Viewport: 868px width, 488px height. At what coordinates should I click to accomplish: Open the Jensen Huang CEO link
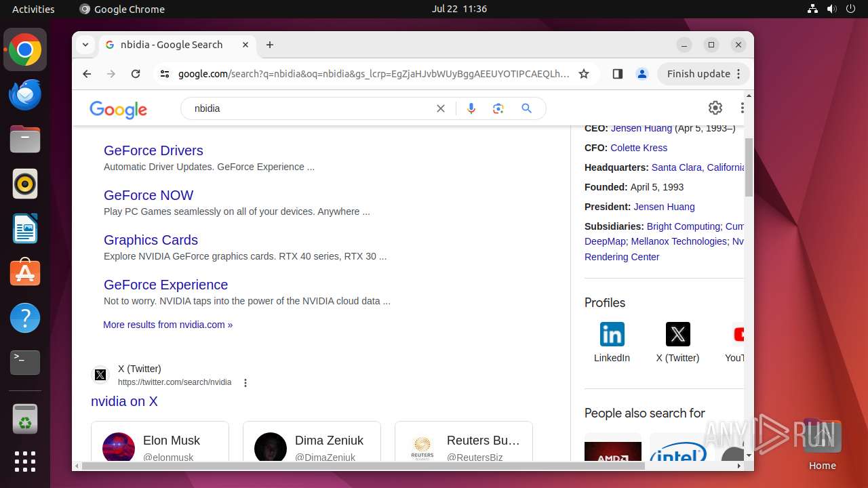pos(642,128)
